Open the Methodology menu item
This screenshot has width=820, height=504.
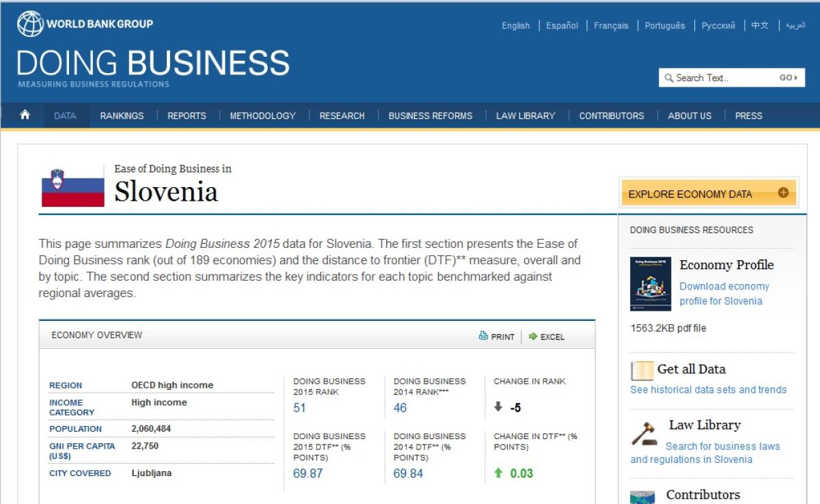point(262,116)
